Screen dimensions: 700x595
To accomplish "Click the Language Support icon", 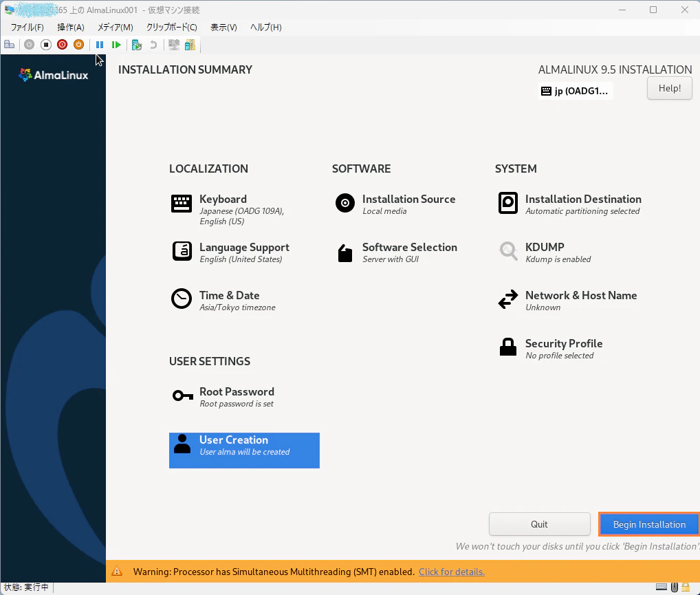I will coord(182,251).
